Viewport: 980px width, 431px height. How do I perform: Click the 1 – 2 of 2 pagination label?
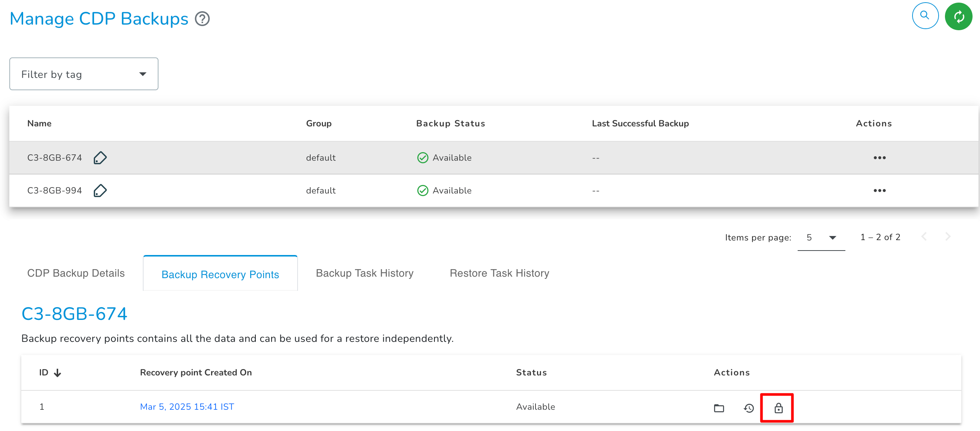click(x=880, y=237)
